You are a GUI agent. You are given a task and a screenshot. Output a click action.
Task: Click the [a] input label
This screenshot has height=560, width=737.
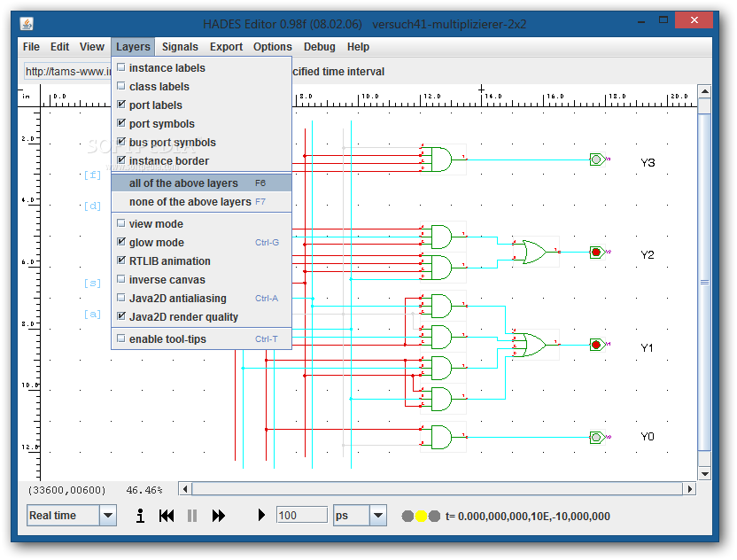click(x=93, y=314)
